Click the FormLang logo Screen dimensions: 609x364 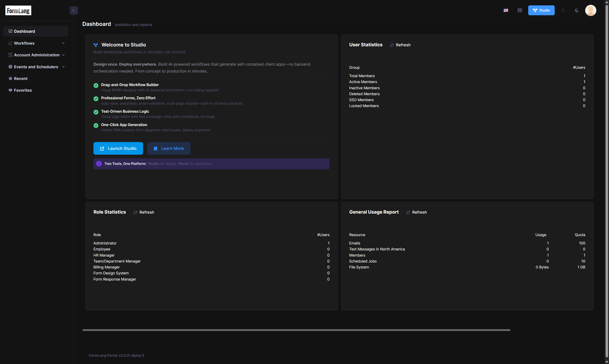coord(18,10)
